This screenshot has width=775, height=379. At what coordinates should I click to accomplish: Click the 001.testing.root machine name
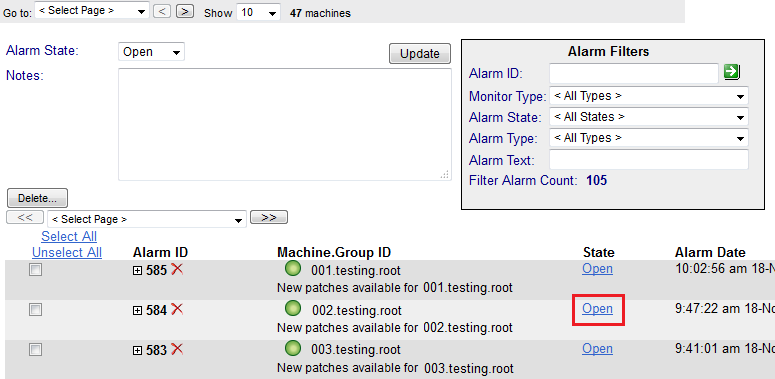(356, 271)
